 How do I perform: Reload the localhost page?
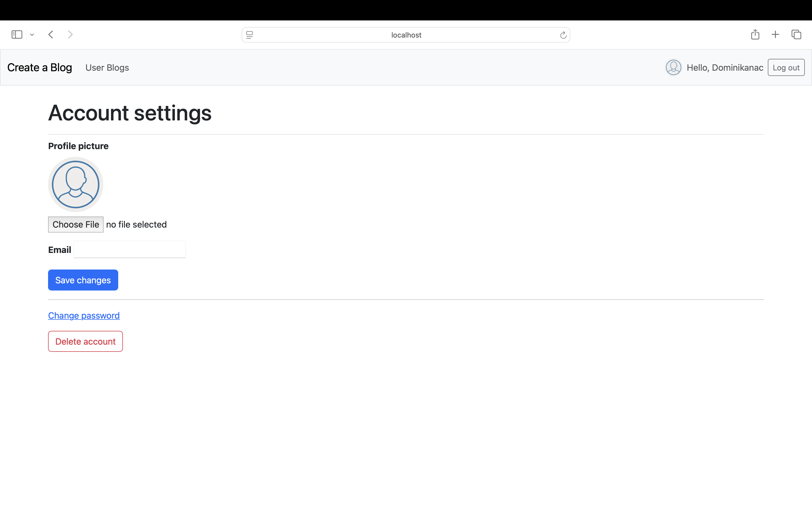pos(563,35)
